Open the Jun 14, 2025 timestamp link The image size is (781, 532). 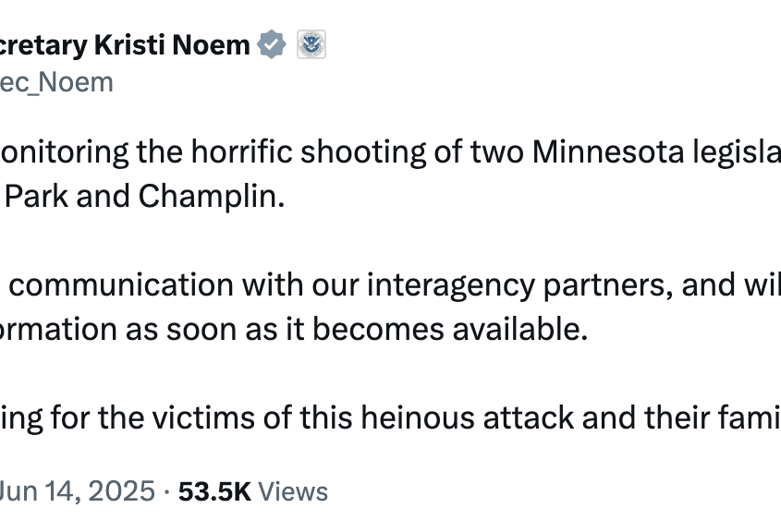78,491
